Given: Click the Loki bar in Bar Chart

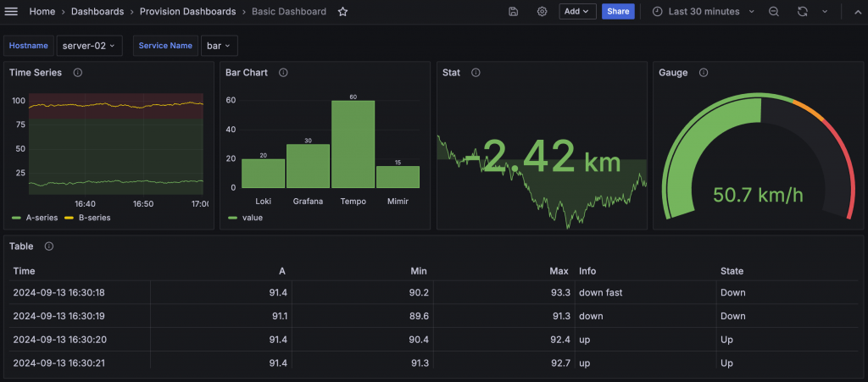Looking at the screenshot, I should click(263, 174).
